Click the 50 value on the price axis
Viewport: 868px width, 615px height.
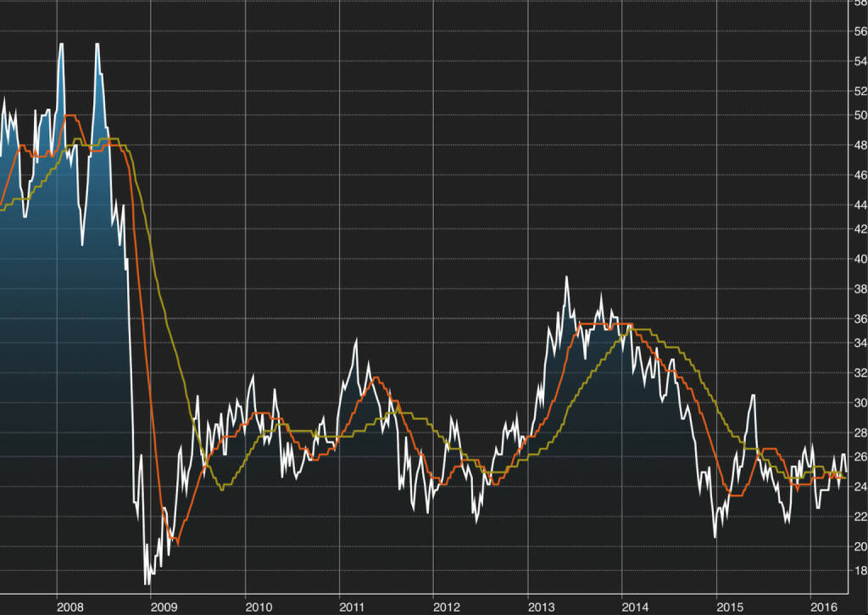pos(860,115)
